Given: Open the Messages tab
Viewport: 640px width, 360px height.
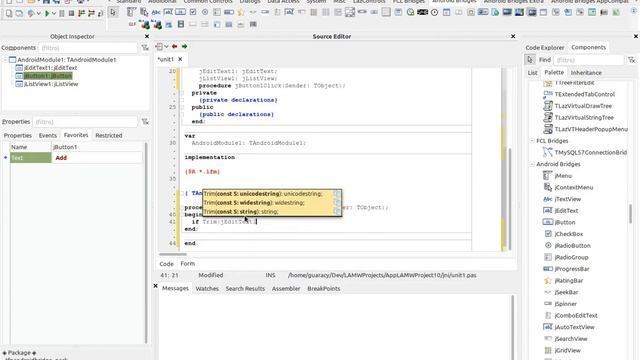Looking at the screenshot, I should click(175, 288).
